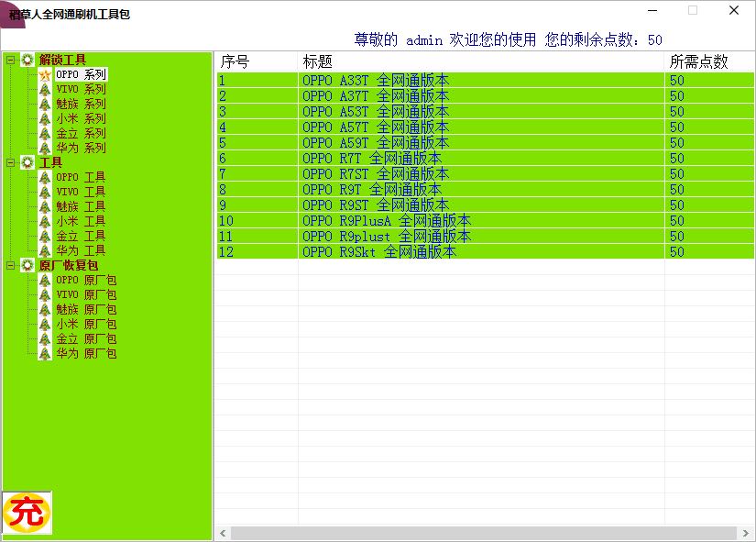Select row OPPO R7T 全网通版本
756x542 pixels.
click(486, 159)
